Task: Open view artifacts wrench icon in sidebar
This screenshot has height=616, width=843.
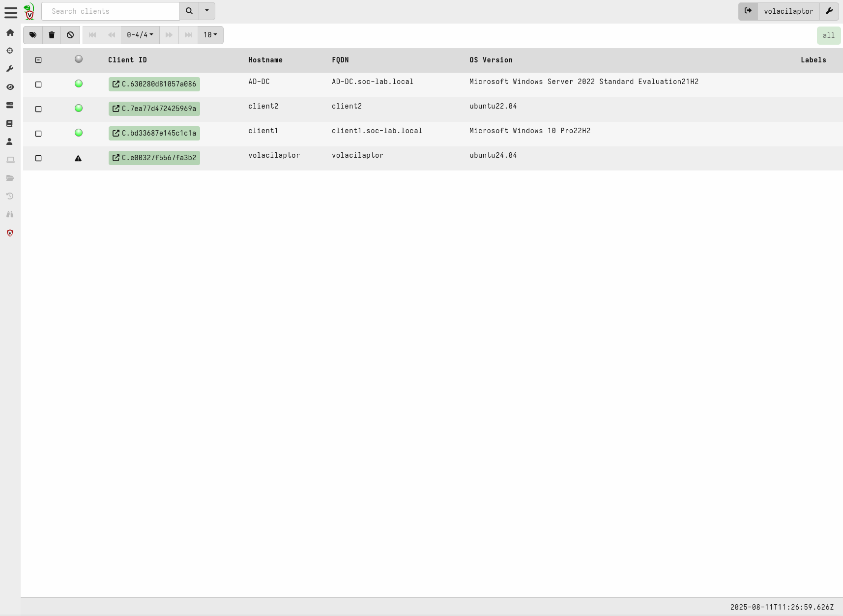Action: [10, 69]
